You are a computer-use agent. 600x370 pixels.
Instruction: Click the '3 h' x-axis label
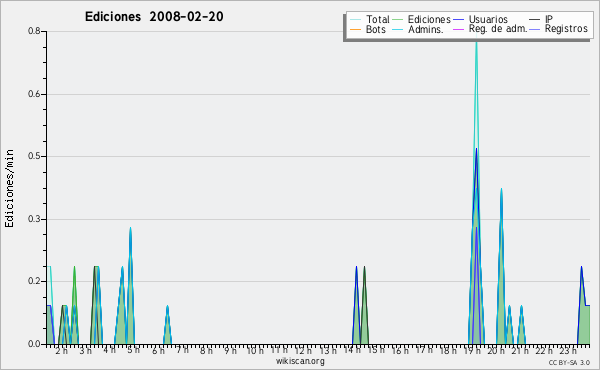(85, 351)
